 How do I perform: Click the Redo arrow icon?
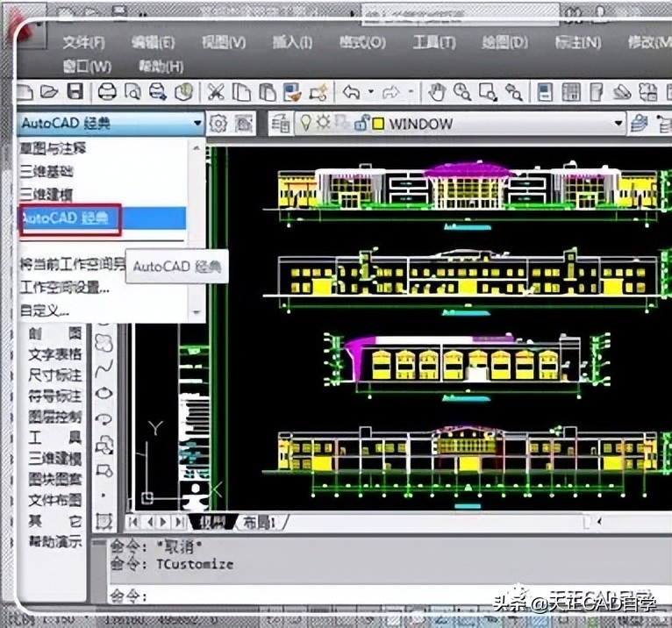391,92
